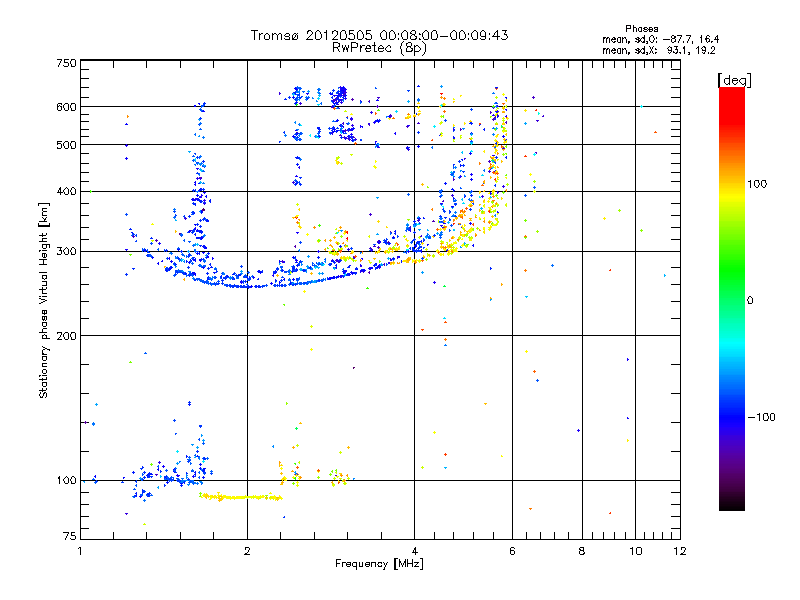
Task: Click y-axis tick label '600'
Action: pos(66,107)
